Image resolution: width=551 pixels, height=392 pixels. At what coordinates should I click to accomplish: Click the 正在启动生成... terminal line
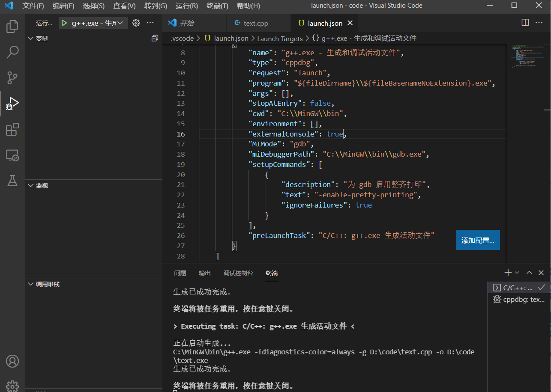202,343
